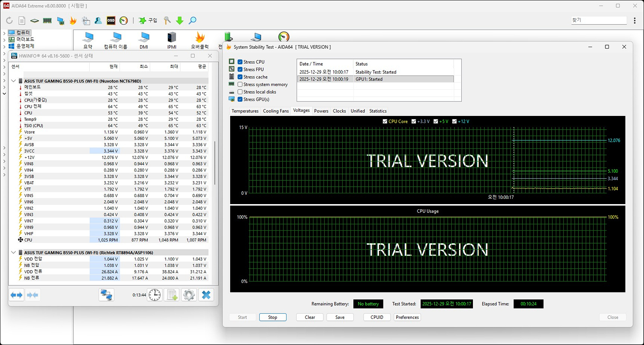Switch to the Cooling Fans tab
Viewport: 644px width, 345px height.
point(276,111)
